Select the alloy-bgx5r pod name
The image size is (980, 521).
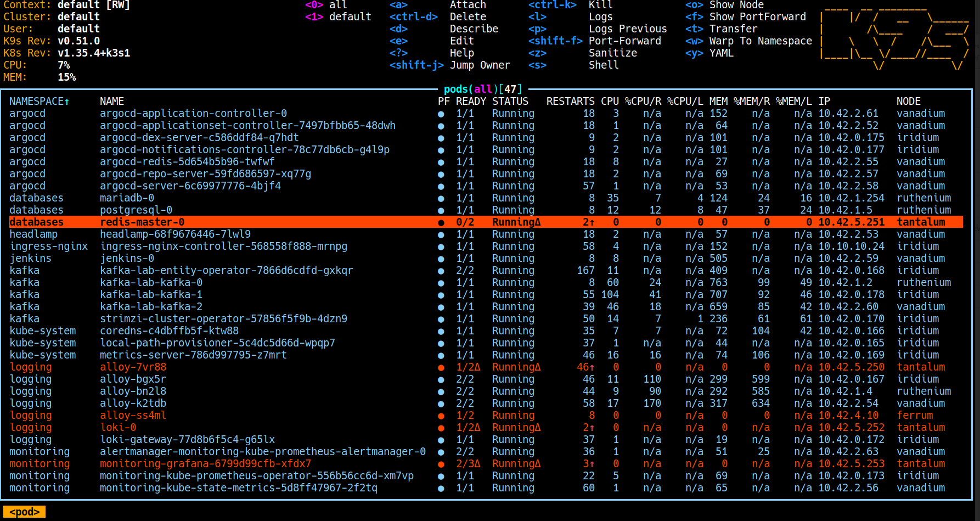133,379
